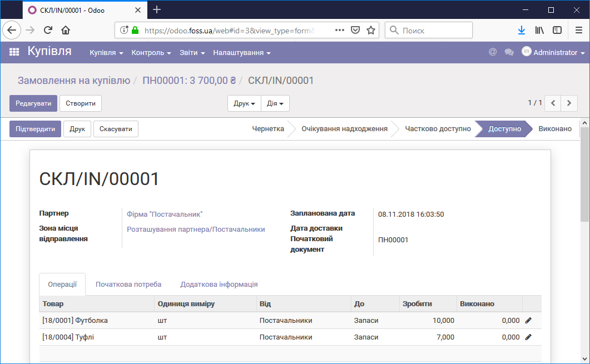This screenshot has height=364, width=590.
Task: Select the [18/0004] Туфлі row
Action: coord(290,337)
